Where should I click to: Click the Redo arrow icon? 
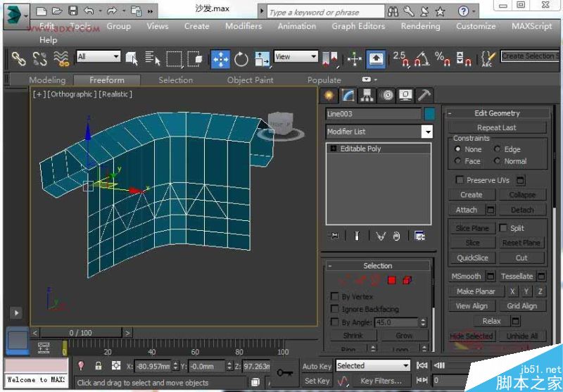pyautogui.click(x=112, y=11)
